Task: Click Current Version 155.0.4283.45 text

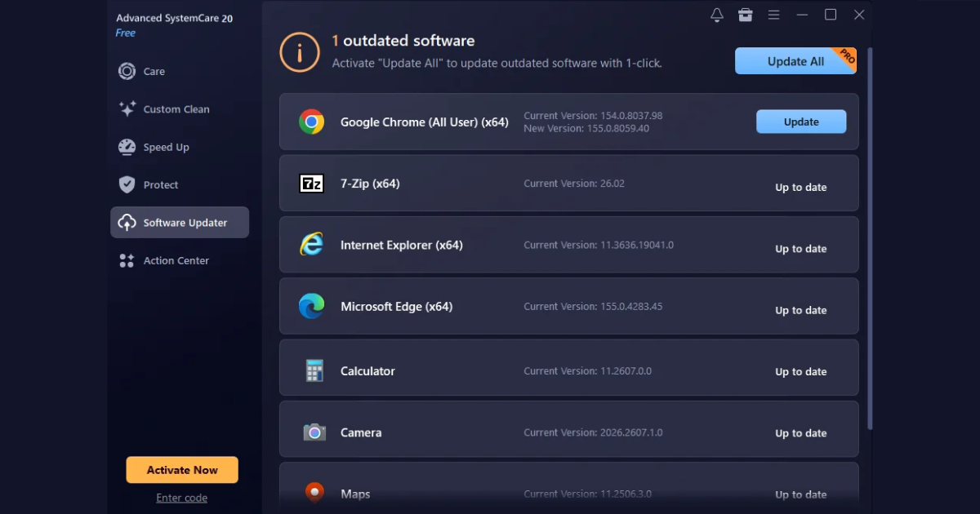Action: pyautogui.click(x=593, y=307)
